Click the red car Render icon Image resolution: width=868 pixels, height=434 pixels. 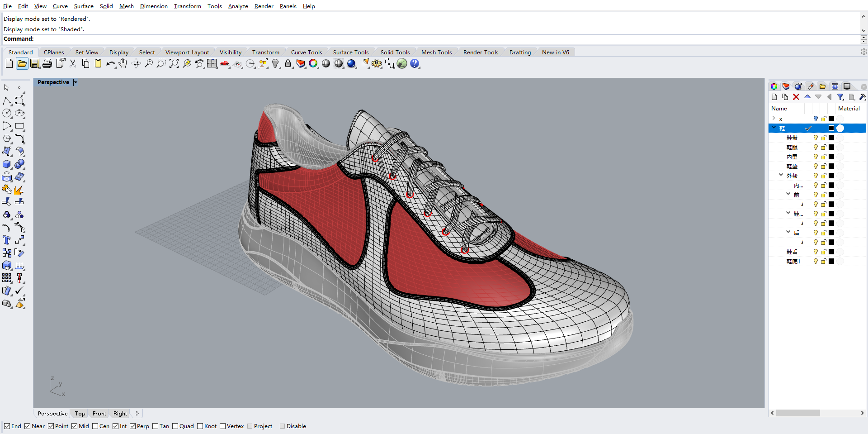pyautogui.click(x=225, y=63)
